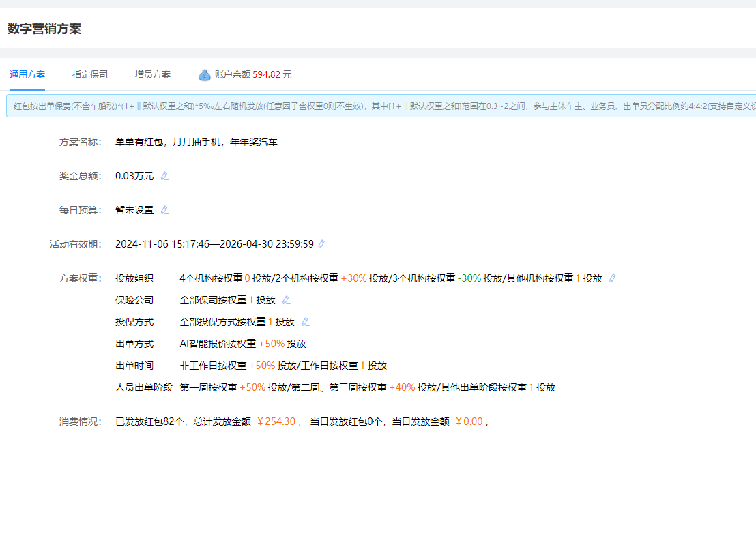756x549 pixels.
Task: Click the 投放组织 weight label
Action: click(x=134, y=278)
